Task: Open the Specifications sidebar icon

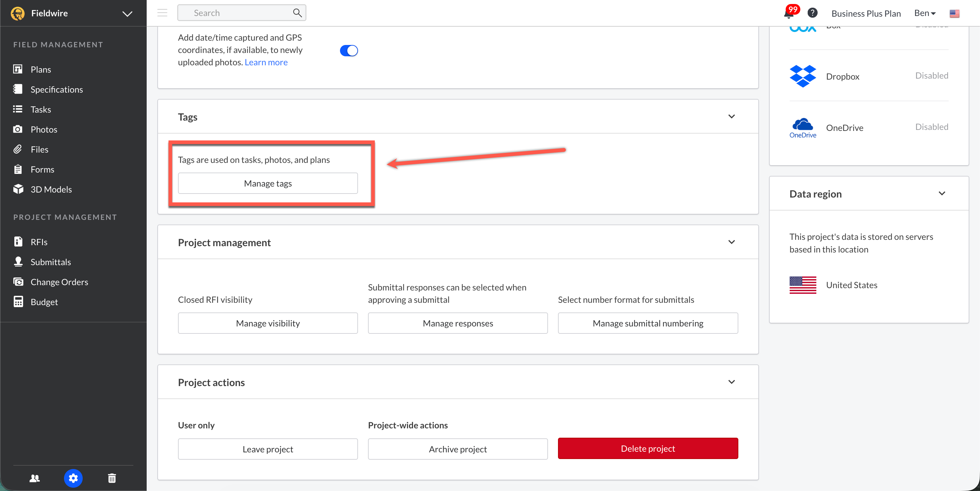Action: pyautogui.click(x=17, y=89)
